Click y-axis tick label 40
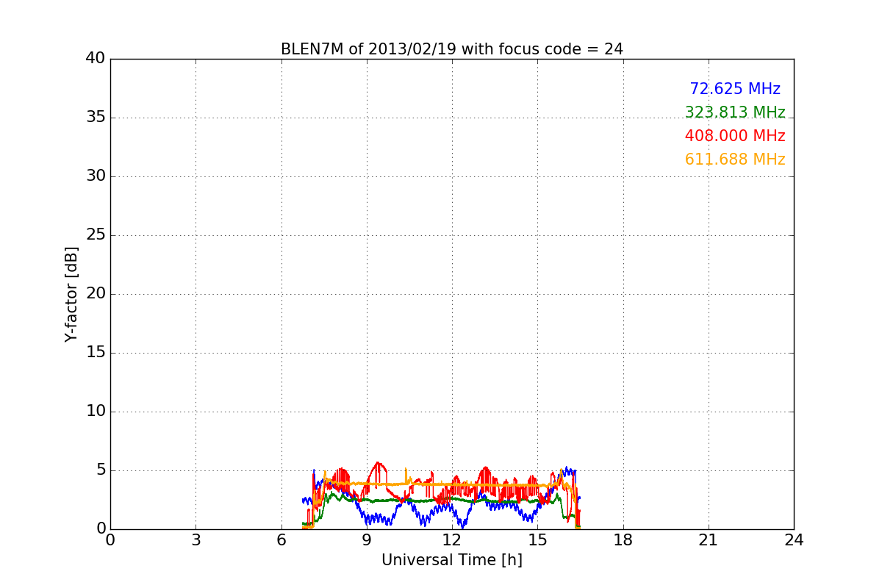This screenshot has height=588, width=882. [96, 59]
